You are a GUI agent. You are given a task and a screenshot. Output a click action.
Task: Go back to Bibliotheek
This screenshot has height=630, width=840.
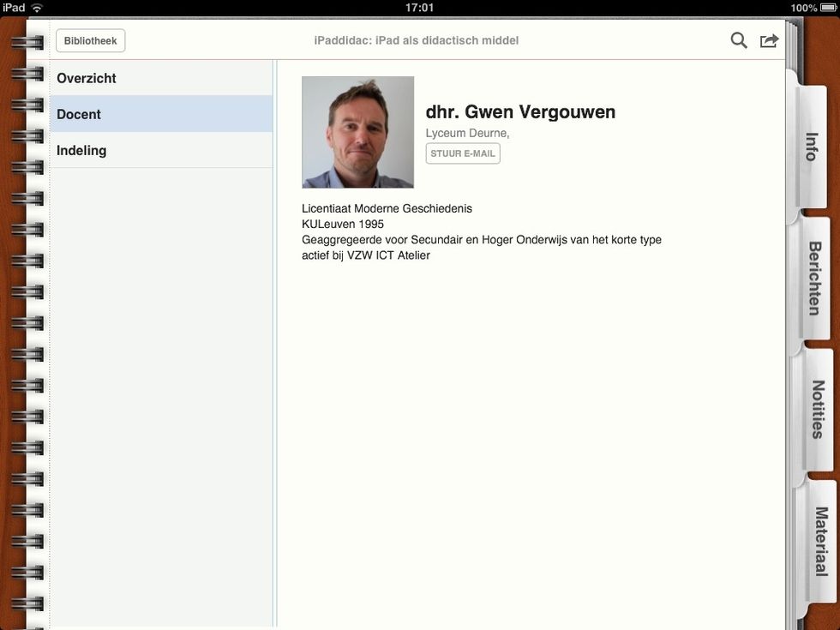click(x=91, y=40)
